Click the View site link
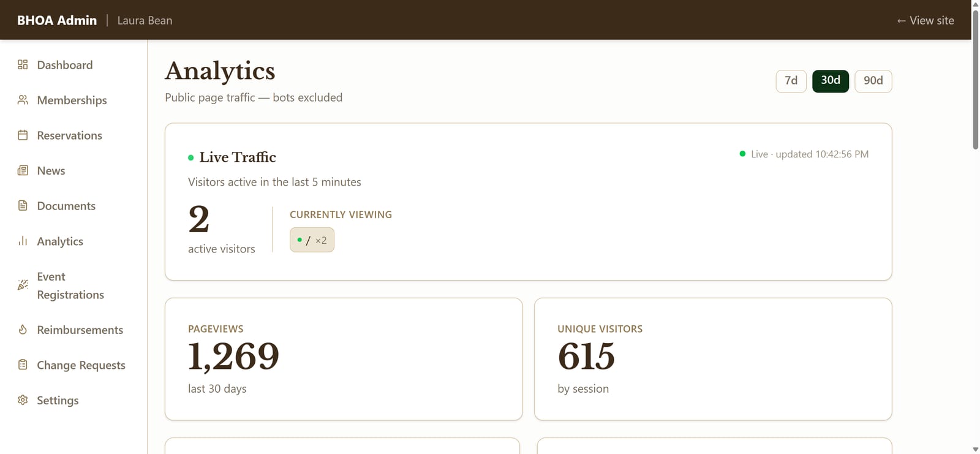The width and height of the screenshot is (980, 454). [x=925, y=20]
